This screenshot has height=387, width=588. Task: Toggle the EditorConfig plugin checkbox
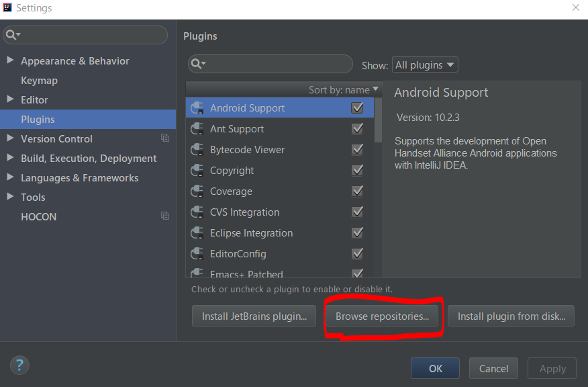(x=357, y=254)
